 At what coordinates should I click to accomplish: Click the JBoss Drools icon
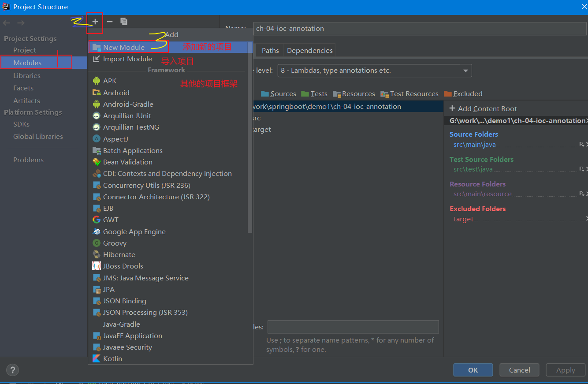(97, 266)
